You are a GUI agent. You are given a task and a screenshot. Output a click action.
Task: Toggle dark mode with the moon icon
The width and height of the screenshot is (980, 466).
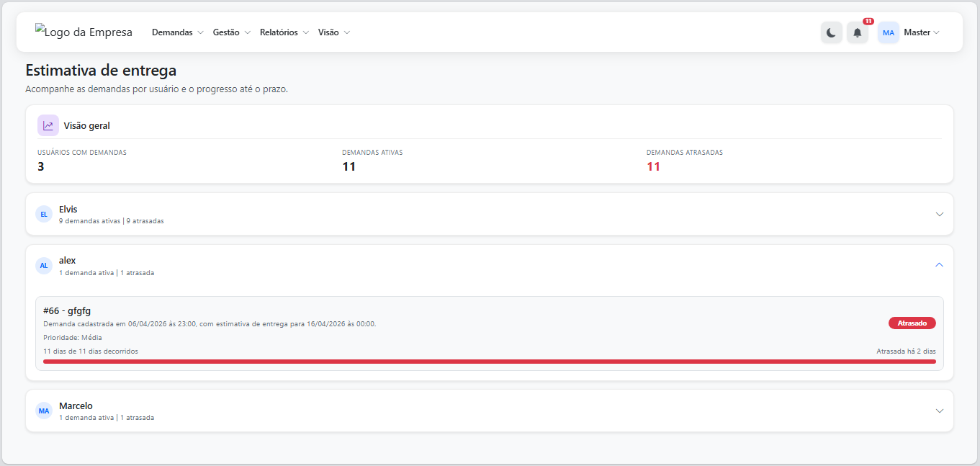coord(831,32)
